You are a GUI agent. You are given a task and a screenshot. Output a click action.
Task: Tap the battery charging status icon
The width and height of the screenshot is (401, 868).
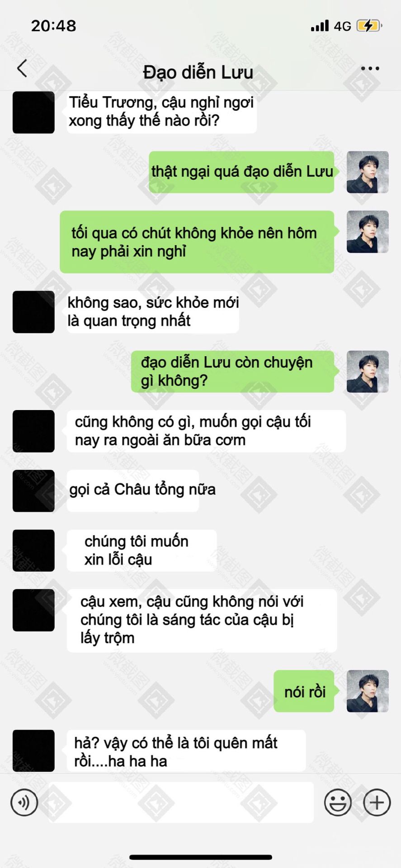369,26
